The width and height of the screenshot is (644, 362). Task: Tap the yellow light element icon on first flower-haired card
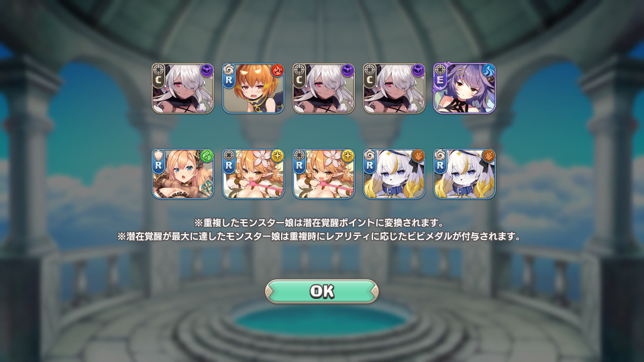pos(277,156)
